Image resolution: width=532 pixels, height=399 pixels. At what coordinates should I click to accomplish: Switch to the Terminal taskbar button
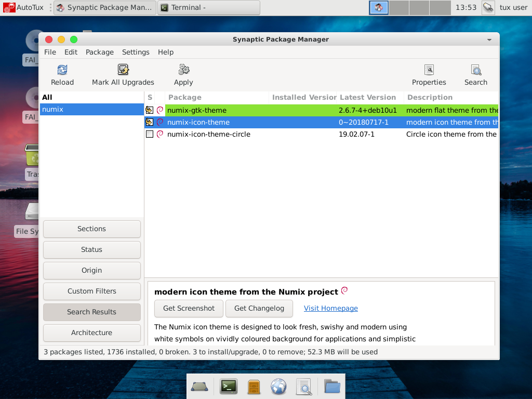[209, 7]
